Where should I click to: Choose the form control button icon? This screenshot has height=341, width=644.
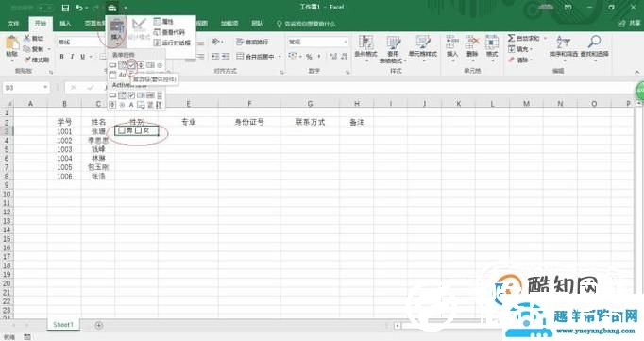pyautogui.click(x=112, y=65)
